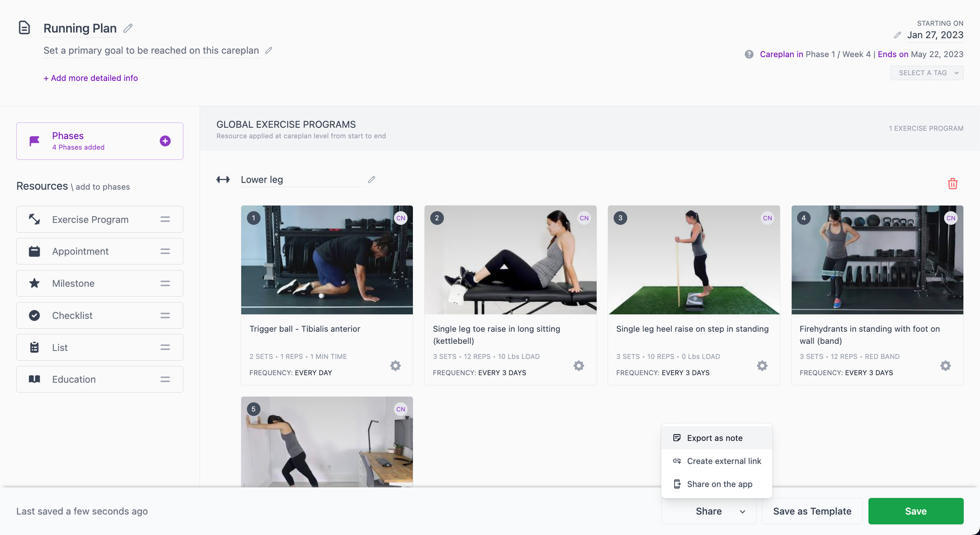Viewport: 980px width, 535px height.
Task: Add a new phase with the plus icon
Action: pos(165,141)
